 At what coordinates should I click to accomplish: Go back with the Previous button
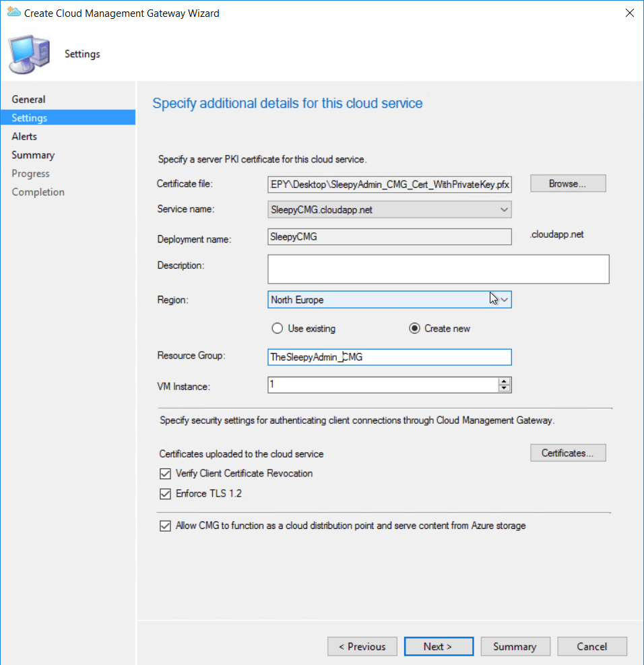pos(362,646)
